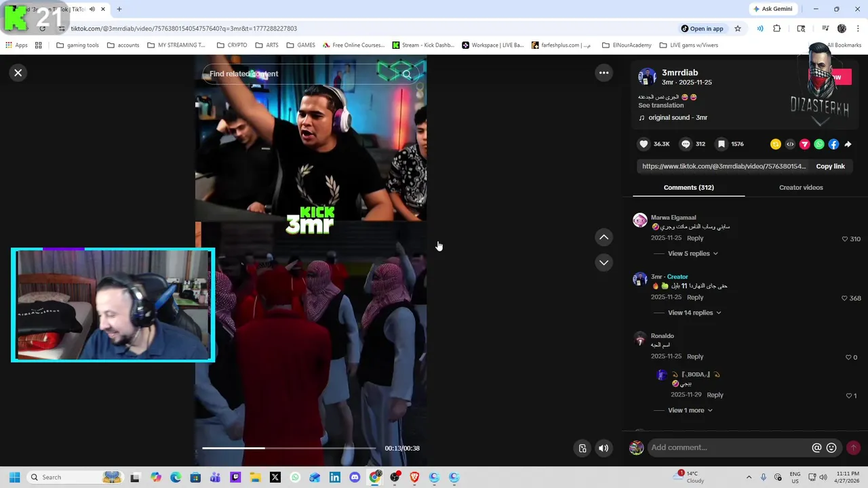Open Discord from the taskbar
The image size is (868, 488).
click(x=355, y=477)
